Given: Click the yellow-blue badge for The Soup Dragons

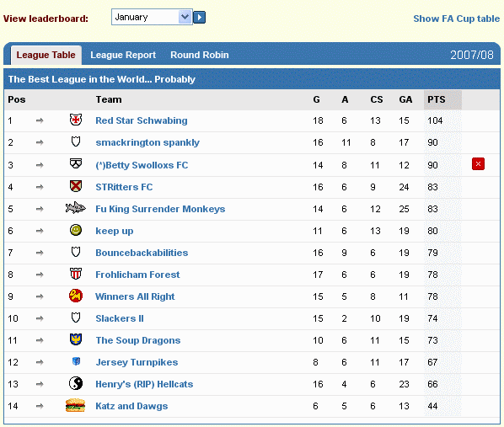Looking at the screenshot, I should [76, 339].
